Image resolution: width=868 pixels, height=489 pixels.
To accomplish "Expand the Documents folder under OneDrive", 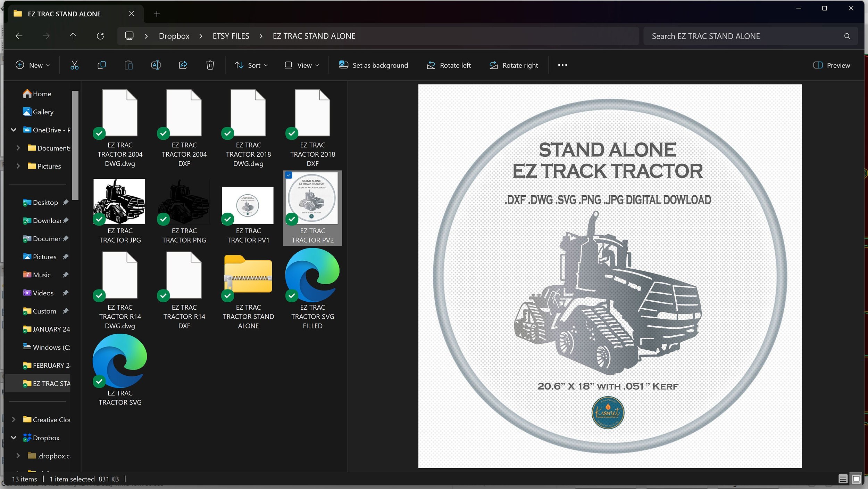I will click(18, 148).
